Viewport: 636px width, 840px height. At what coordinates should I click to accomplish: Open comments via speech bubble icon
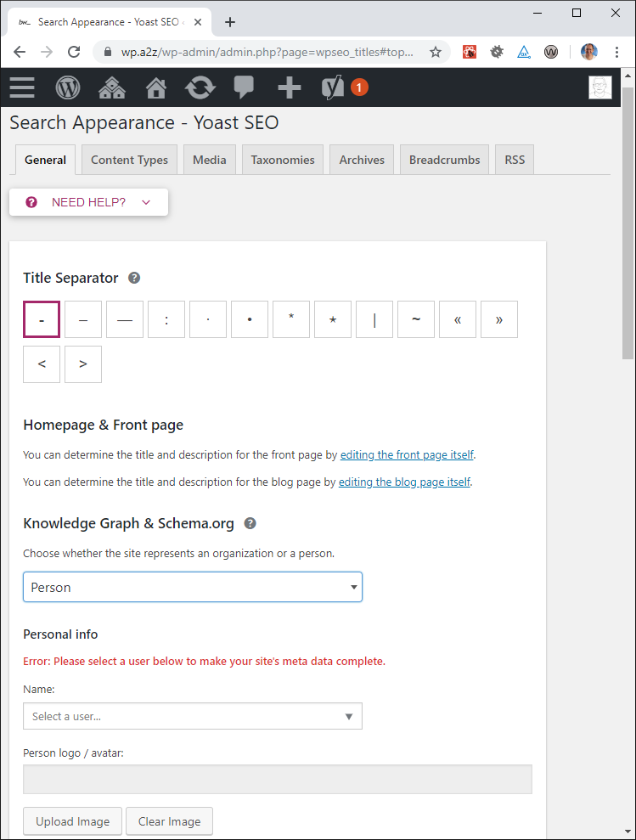pyautogui.click(x=244, y=87)
